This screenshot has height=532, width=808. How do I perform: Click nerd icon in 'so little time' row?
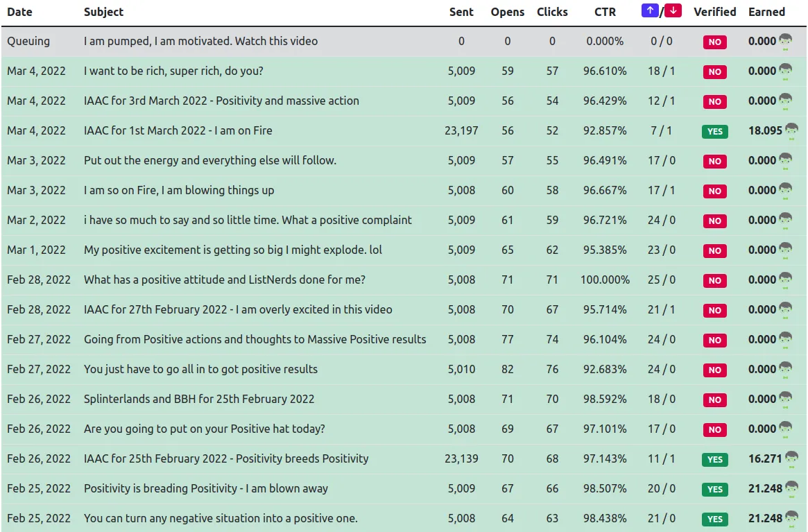[x=785, y=221]
